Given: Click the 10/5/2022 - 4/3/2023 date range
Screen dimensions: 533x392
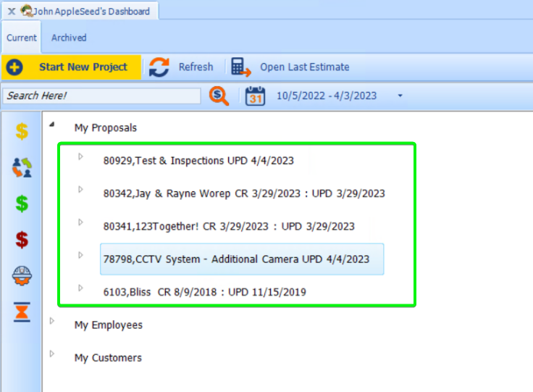Looking at the screenshot, I should (x=327, y=96).
